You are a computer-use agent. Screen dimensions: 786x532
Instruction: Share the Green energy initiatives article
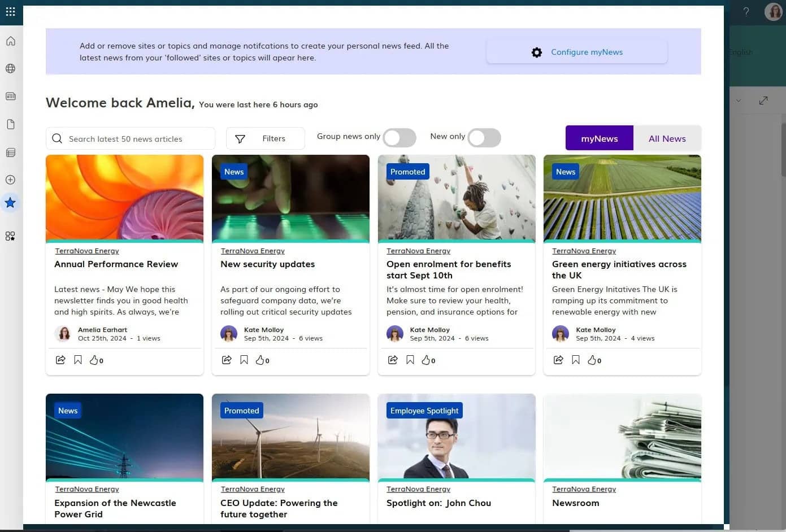tap(558, 360)
